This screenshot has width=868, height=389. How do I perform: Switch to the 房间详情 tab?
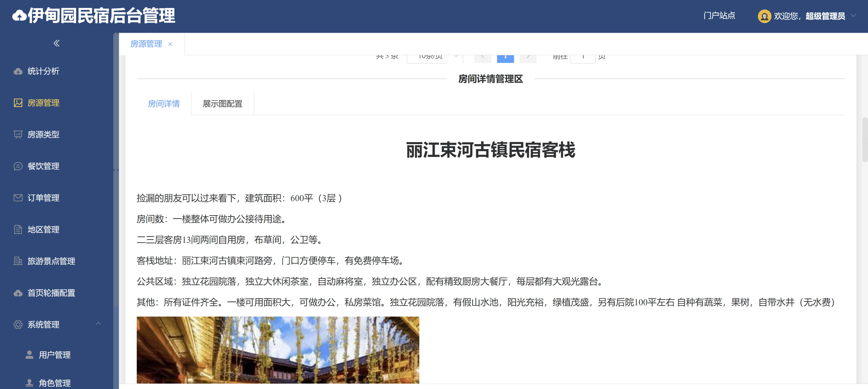coord(164,104)
